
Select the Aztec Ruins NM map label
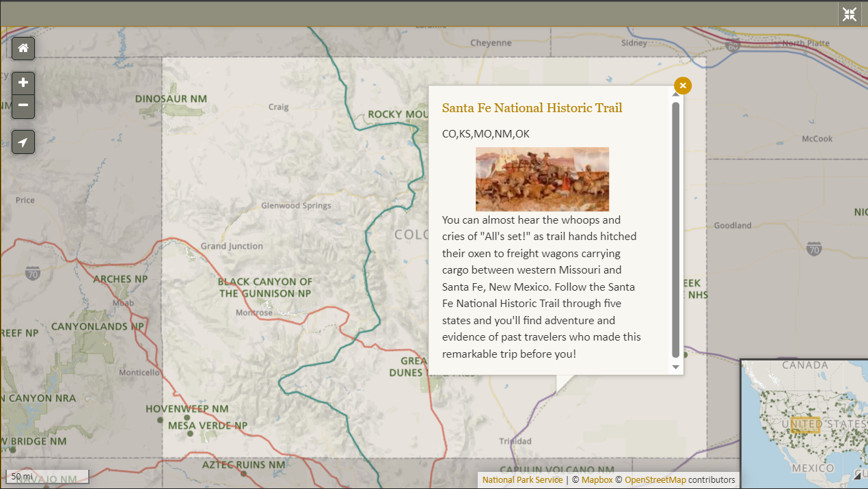[243, 464]
